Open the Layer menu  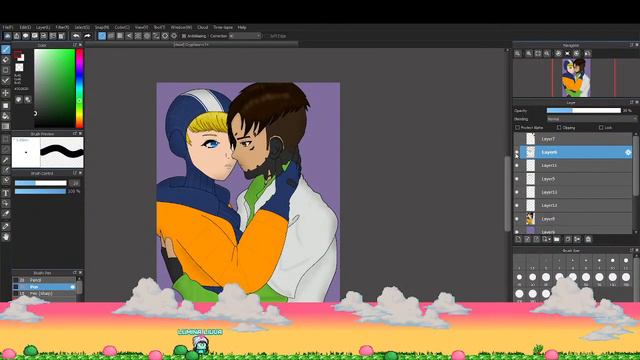tap(43, 27)
